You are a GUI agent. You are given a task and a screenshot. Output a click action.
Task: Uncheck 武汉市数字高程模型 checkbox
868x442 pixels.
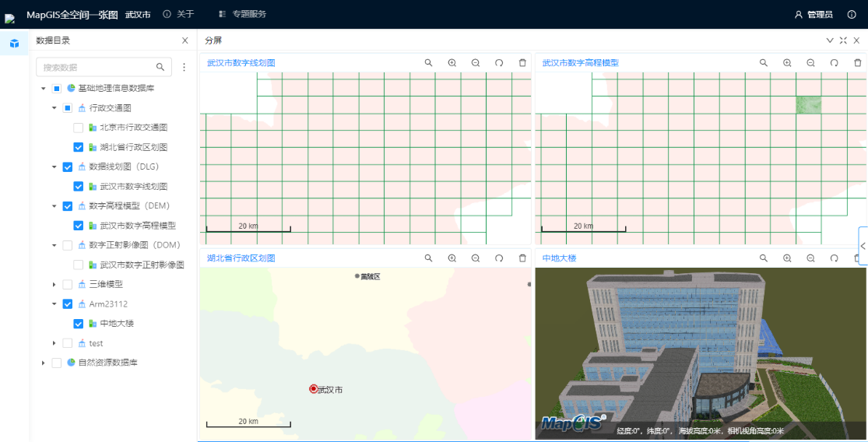(x=79, y=226)
